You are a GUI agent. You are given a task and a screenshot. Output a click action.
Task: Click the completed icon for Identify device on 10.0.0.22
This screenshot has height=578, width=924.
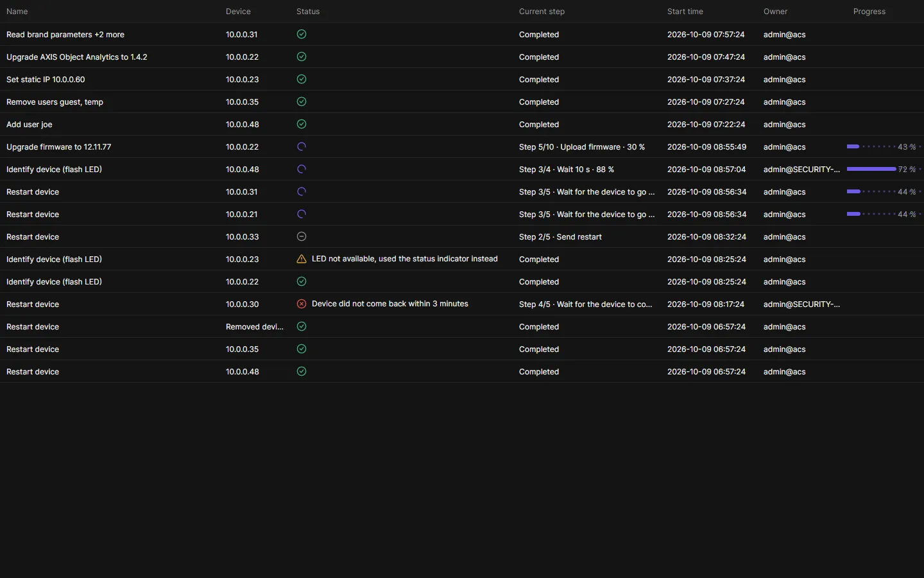pos(302,281)
